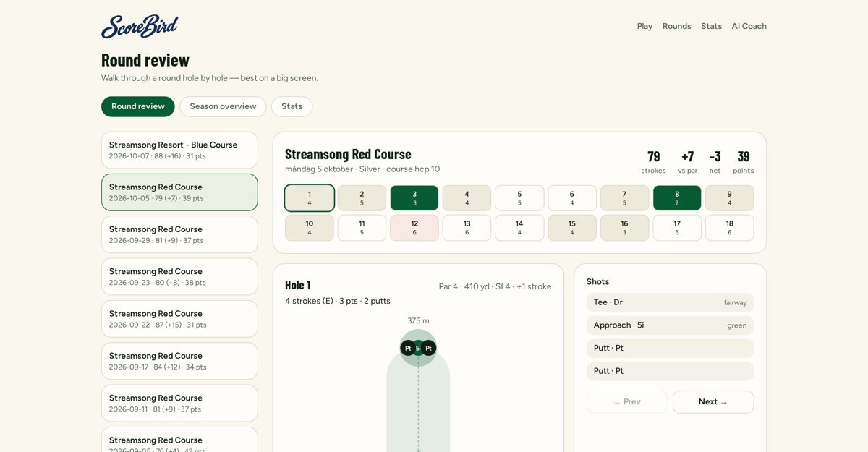The height and width of the screenshot is (452, 868).
Task: Select the Round review tab
Action: point(138,106)
